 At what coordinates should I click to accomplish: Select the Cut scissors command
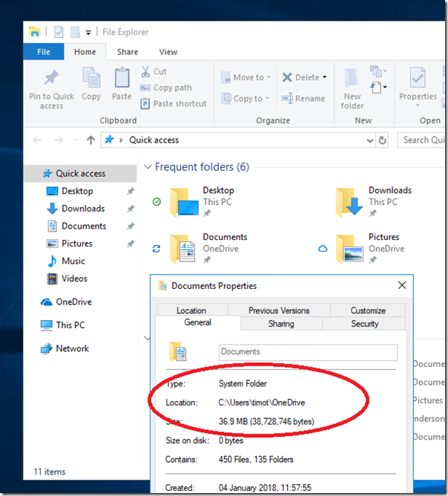(154, 71)
